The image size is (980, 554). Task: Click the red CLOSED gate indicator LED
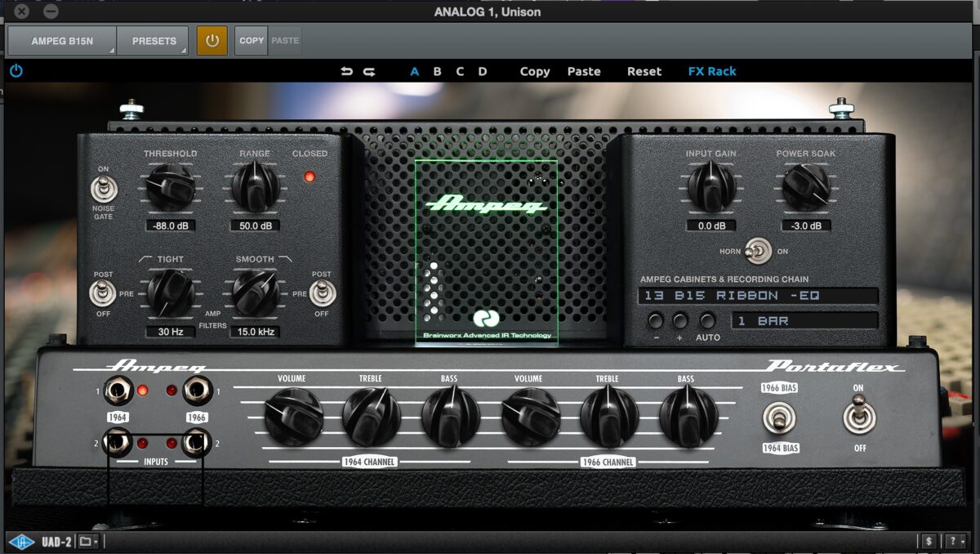point(309,176)
